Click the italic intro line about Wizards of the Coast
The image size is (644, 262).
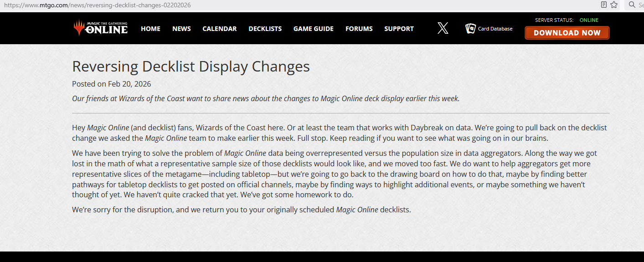pyautogui.click(x=266, y=98)
